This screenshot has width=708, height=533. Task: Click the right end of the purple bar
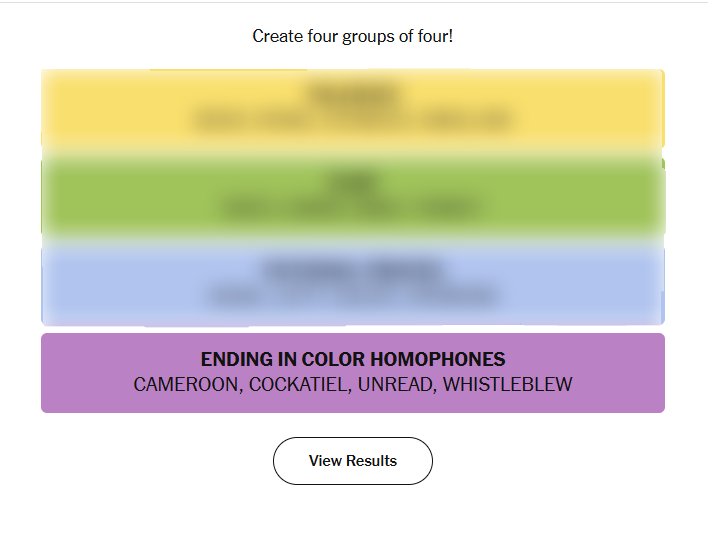pos(657,372)
